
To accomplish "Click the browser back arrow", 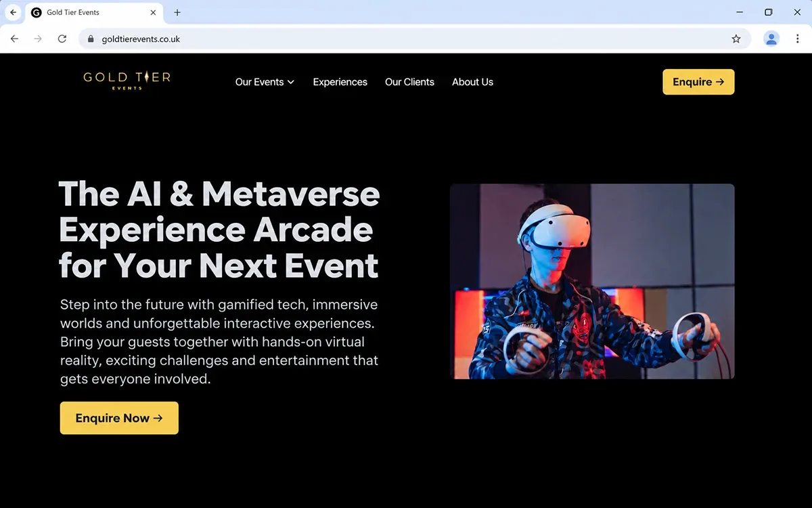I will tap(14, 39).
